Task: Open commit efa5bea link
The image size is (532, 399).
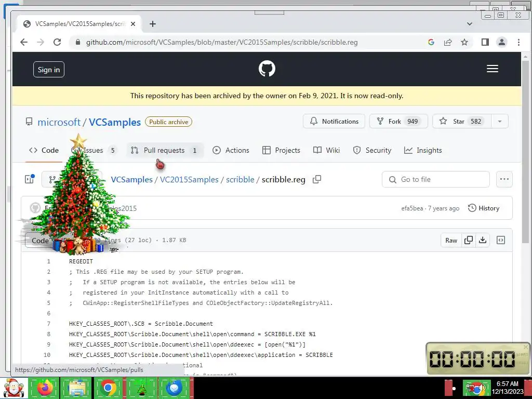Action: click(x=412, y=208)
